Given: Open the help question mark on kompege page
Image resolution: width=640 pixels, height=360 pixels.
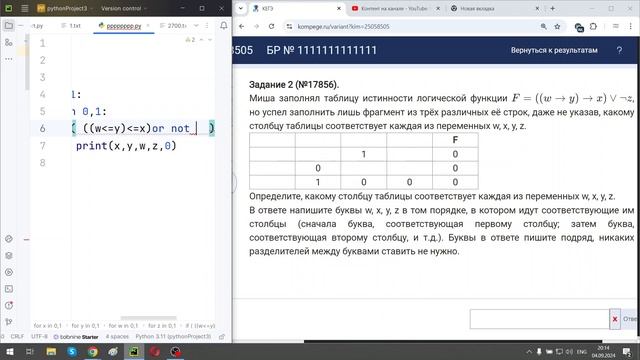Looking at the screenshot, I should click(x=619, y=50).
